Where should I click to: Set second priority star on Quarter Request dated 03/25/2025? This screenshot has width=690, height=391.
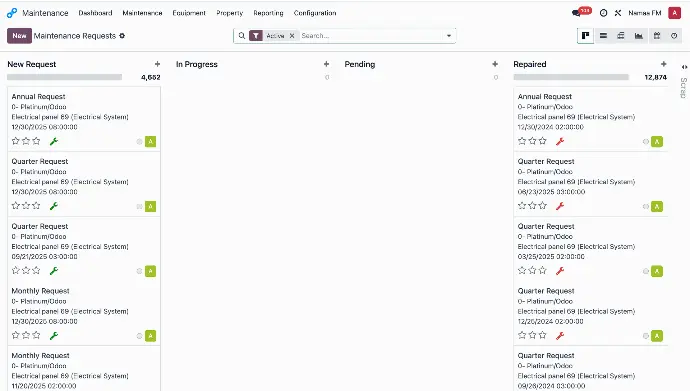click(532, 270)
